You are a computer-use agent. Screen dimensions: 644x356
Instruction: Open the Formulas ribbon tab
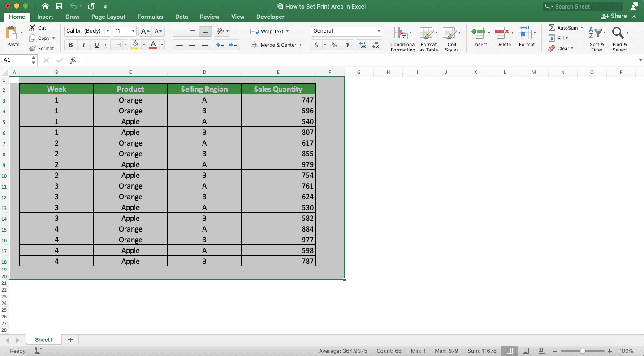tap(150, 17)
